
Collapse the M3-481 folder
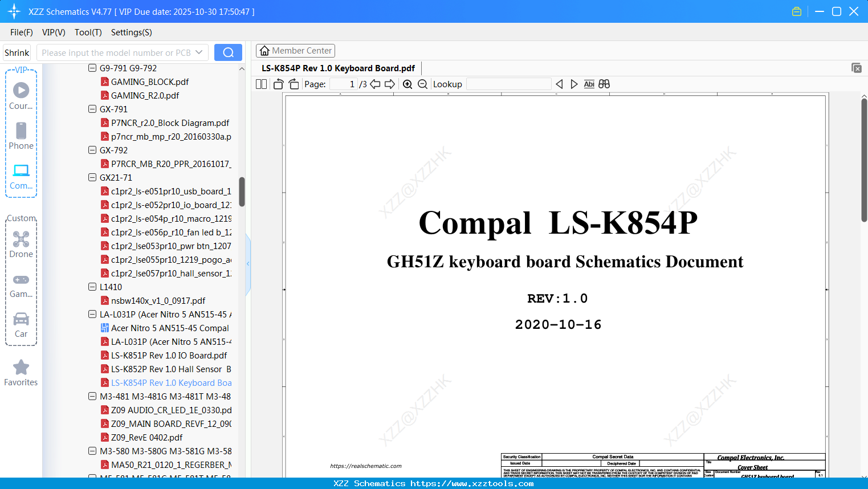tap(92, 396)
